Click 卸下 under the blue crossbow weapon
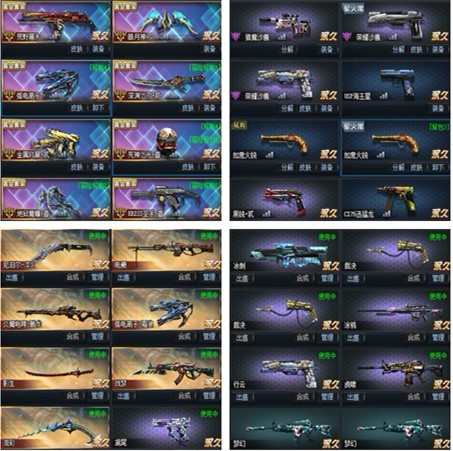 98,108
